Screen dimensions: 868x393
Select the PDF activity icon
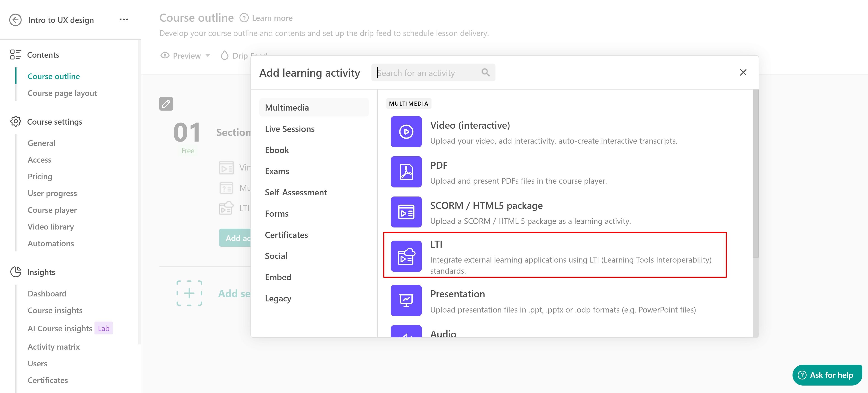point(406,172)
